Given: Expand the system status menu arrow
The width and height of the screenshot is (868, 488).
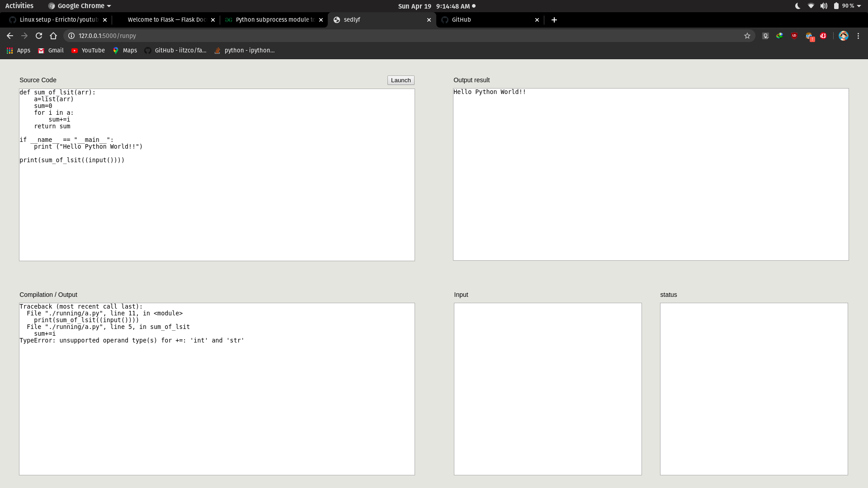Looking at the screenshot, I should point(859,6).
